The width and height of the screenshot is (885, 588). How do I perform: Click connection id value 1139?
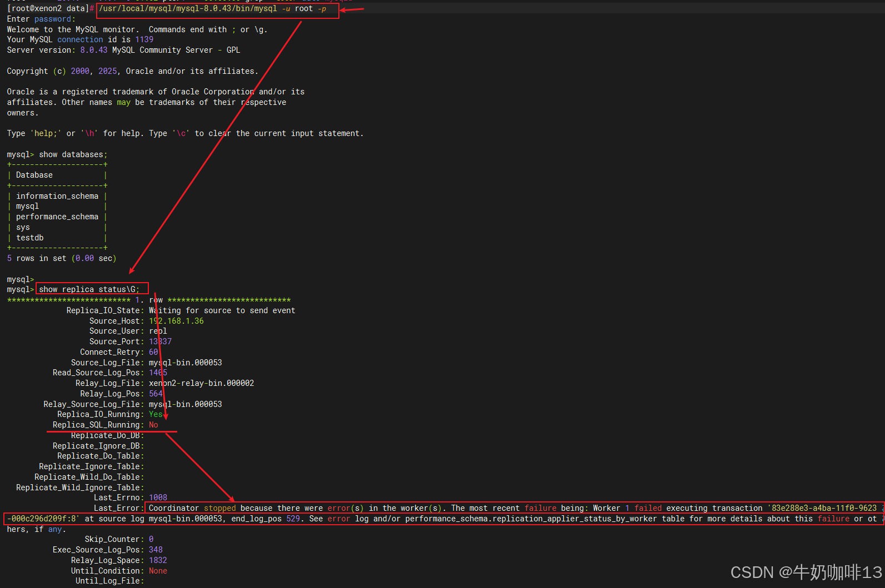pyautogui.click(x=144, y=40)
